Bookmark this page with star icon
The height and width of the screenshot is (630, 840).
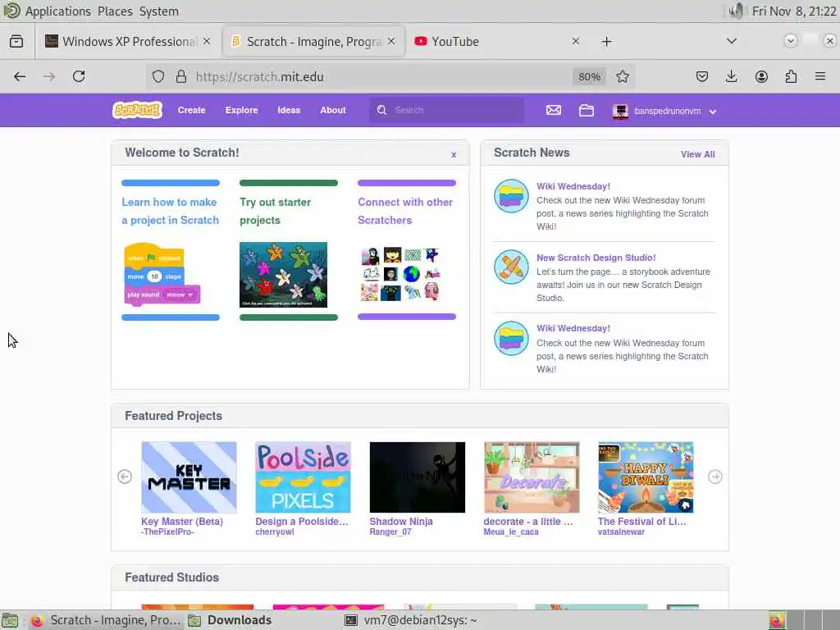(622, 76)
